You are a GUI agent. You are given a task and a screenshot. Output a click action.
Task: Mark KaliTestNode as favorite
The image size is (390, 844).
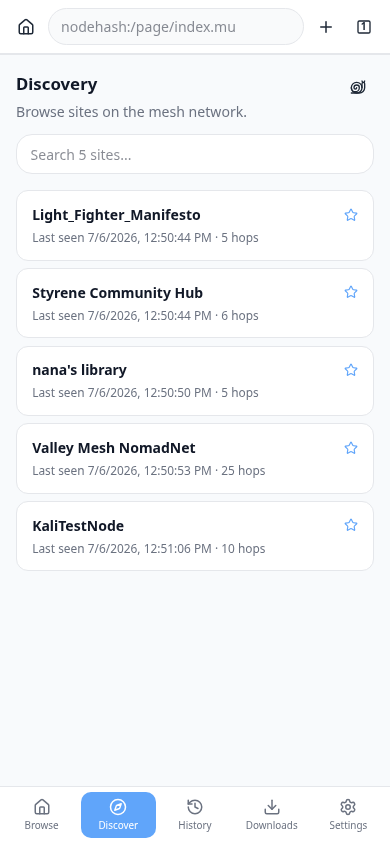[x=351, y=525]
